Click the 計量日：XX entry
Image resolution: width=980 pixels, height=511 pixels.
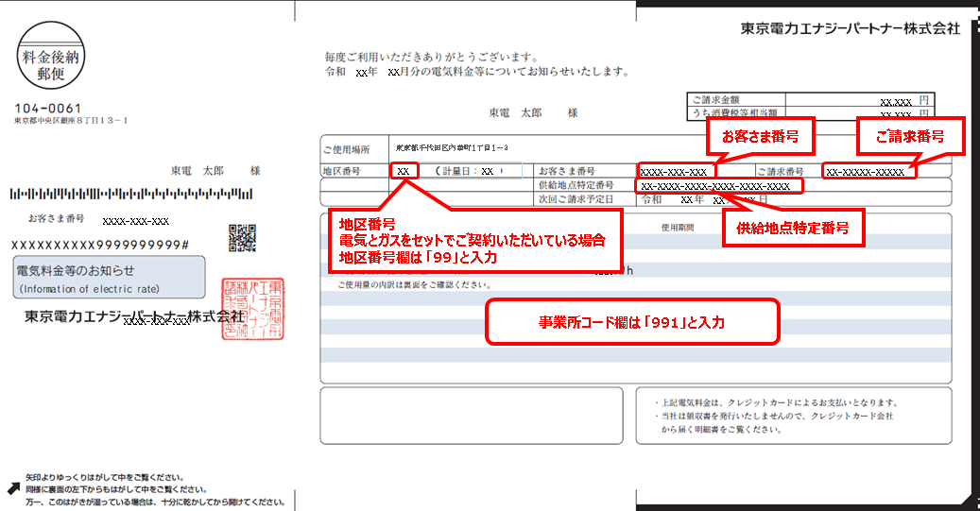pyautogui.click(x=470, y=171)
